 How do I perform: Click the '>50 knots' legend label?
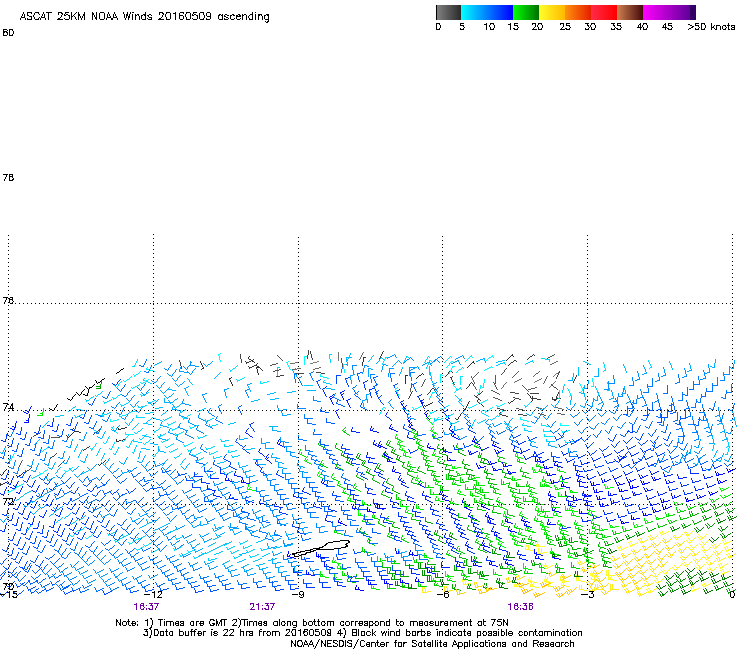coord(711,27)
